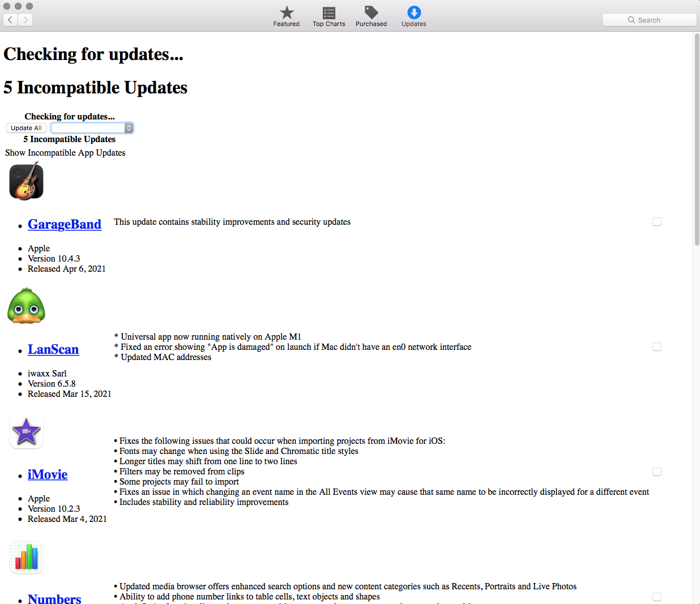
Task: Click Filters may be removed from clips
Action: coord(179,472)
